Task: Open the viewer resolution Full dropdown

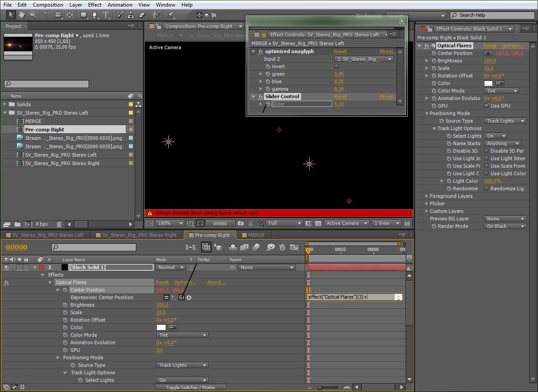Action: tap(285, 223)
